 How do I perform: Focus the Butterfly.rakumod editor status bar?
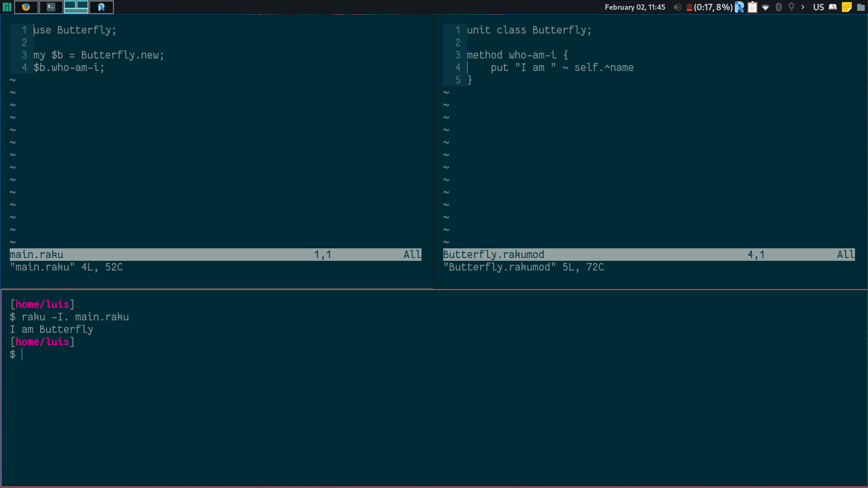pyautogui.click(x=649, y=254)
